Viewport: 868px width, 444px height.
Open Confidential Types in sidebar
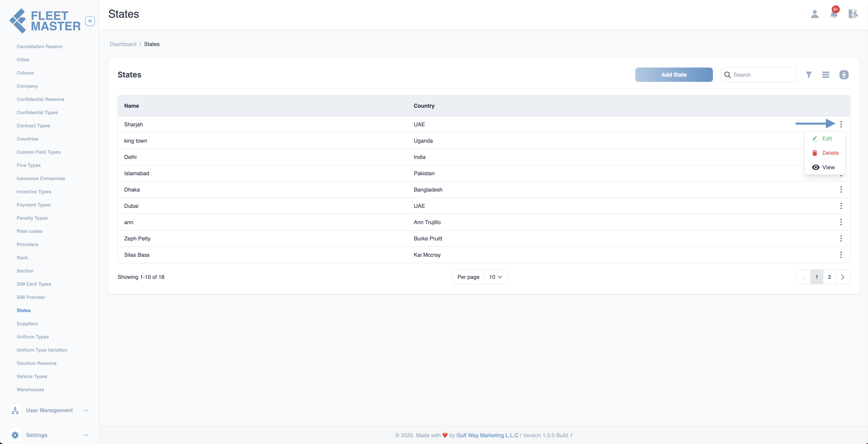pos(37,113)
